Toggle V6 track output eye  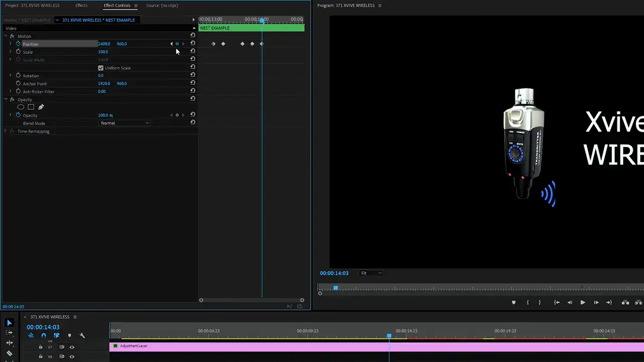[71, 356]
